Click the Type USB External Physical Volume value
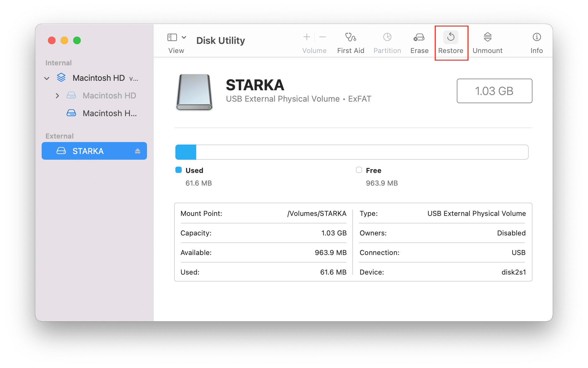Image resolution: width=588 pixels, height=368 pixels. coord(477,214)
